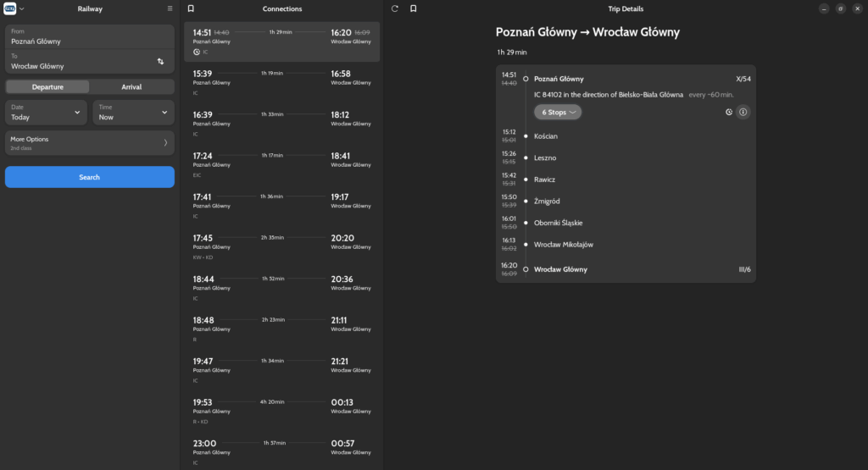Open the Time dropdown set to Now
The image size is (868, 470).
point(133,113)
